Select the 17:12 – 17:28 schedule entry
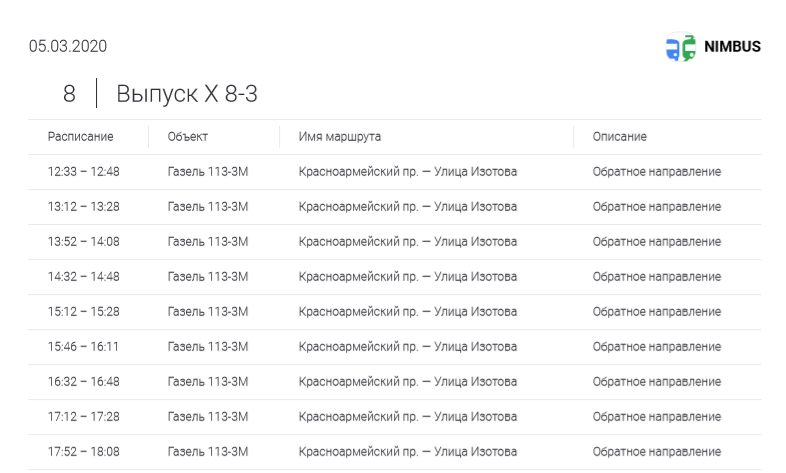 (x=84, y=417)
